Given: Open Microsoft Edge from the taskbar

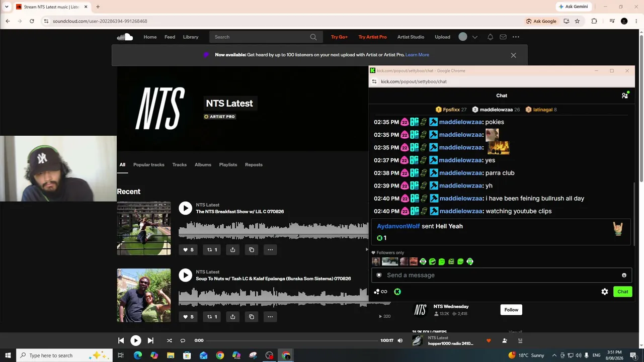Looking at the screenshot, I should pos(137,355).
